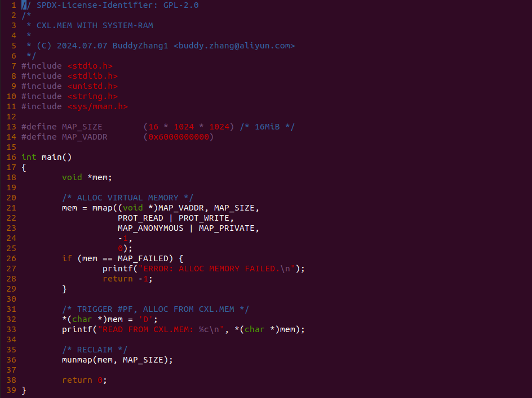Click the SPDX-License-Identifier comment on line 1
The height and width of the screenshot is (398, 532).
pos(110,5)
